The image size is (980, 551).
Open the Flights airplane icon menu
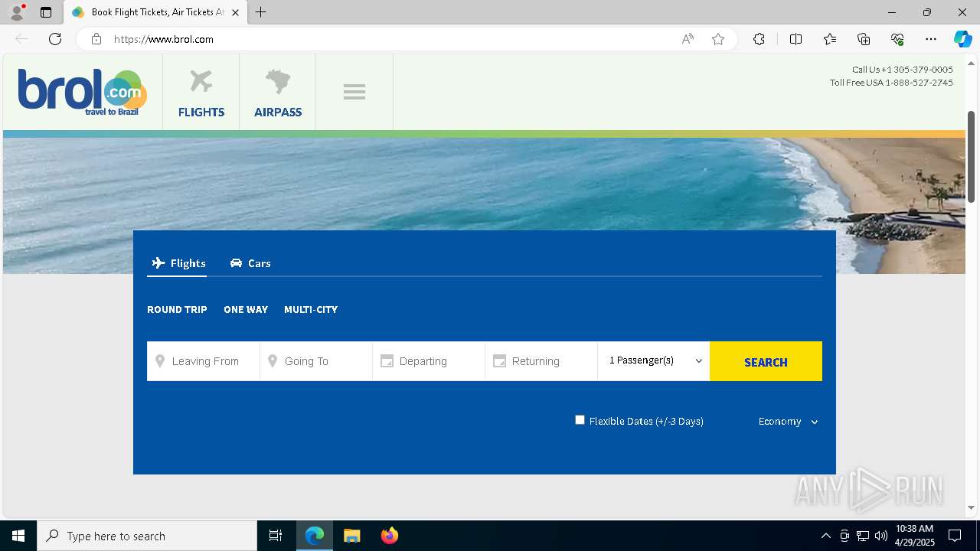[201, 93]
